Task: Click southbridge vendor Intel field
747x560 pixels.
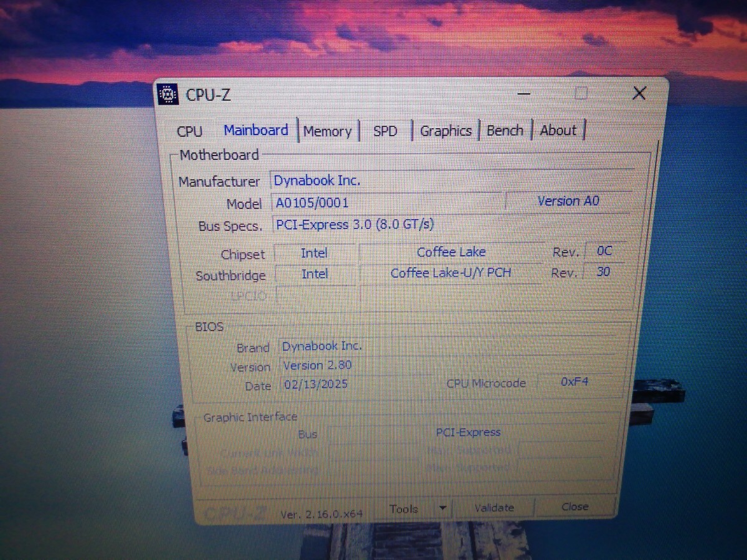Action: [x=314, y=274]
